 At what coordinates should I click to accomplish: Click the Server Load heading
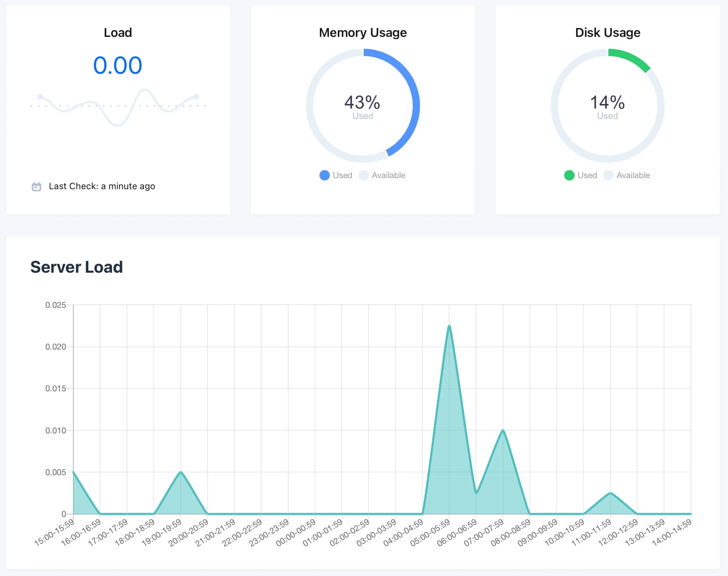76,267
